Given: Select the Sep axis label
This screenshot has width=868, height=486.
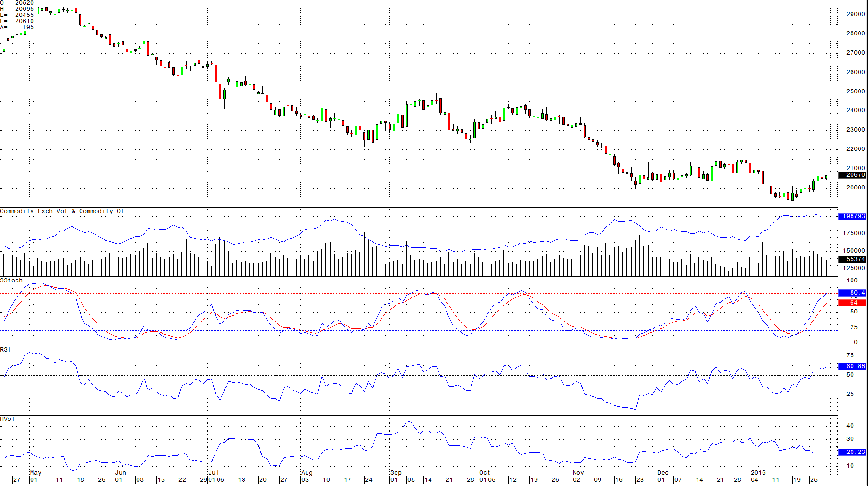Looking at the screenshot, I should point(396,472).
